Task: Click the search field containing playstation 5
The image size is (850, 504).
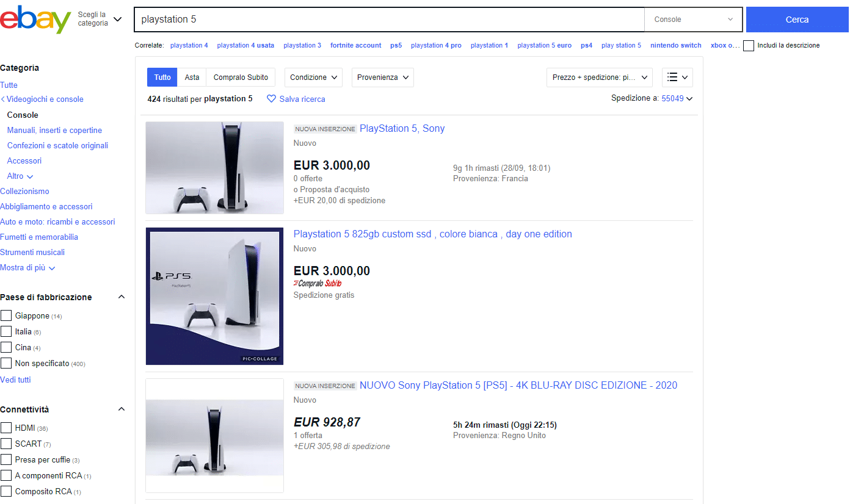Action: pyautogui.click(x=389, y=20)
